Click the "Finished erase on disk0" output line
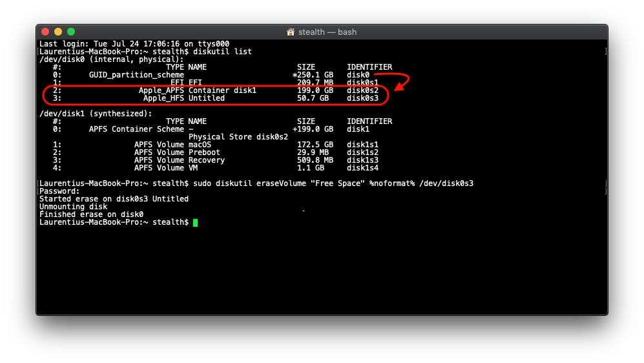 [x=91, y=214]
